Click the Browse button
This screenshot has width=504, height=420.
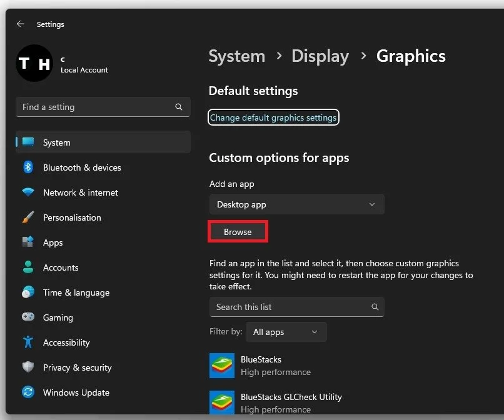(x=238, y=231)
